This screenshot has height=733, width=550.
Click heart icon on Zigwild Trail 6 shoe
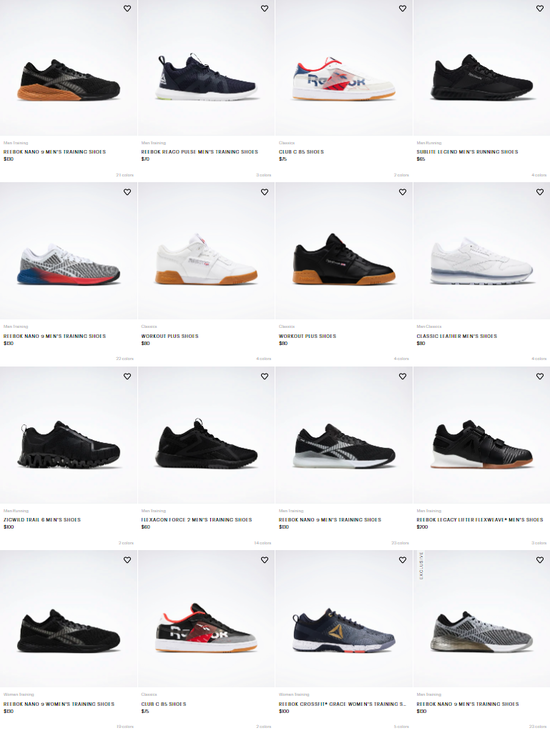(x=127, y=376)
